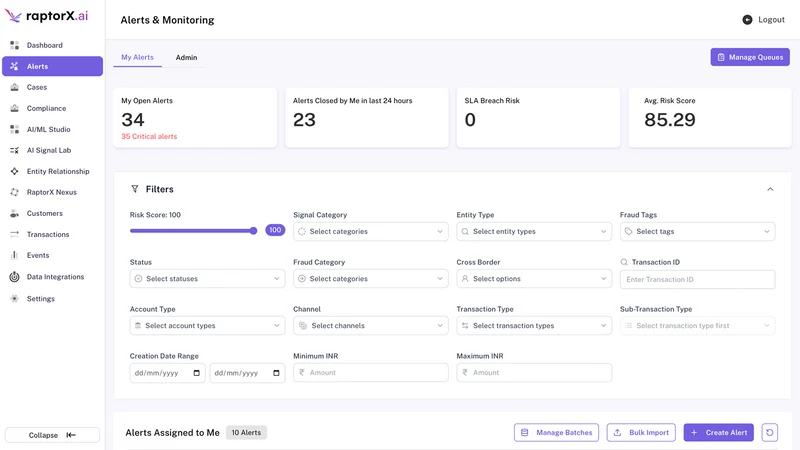Click the My Open Alerts card
Screen dimensions: 800x450
coord(195,118)
